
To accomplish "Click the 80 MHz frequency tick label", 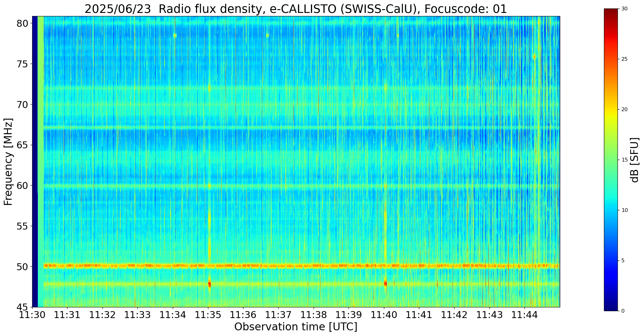I will [x=23, y=23].
